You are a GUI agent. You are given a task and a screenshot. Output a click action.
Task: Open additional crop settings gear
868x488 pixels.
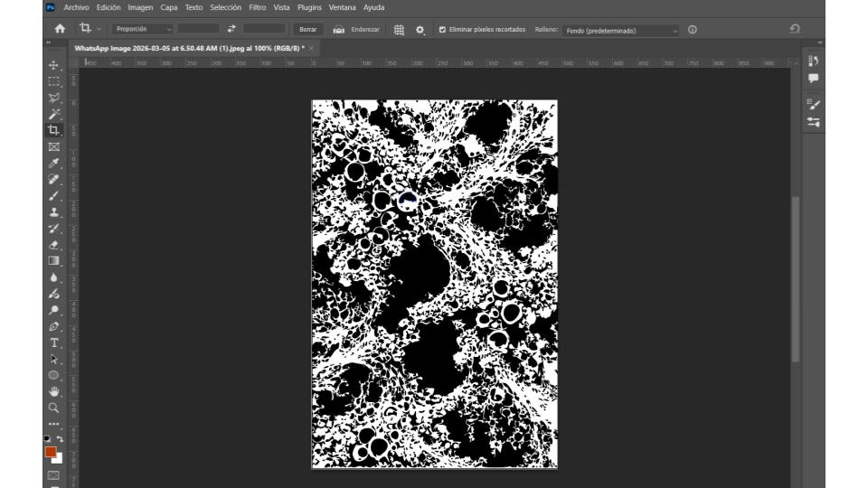420,30
